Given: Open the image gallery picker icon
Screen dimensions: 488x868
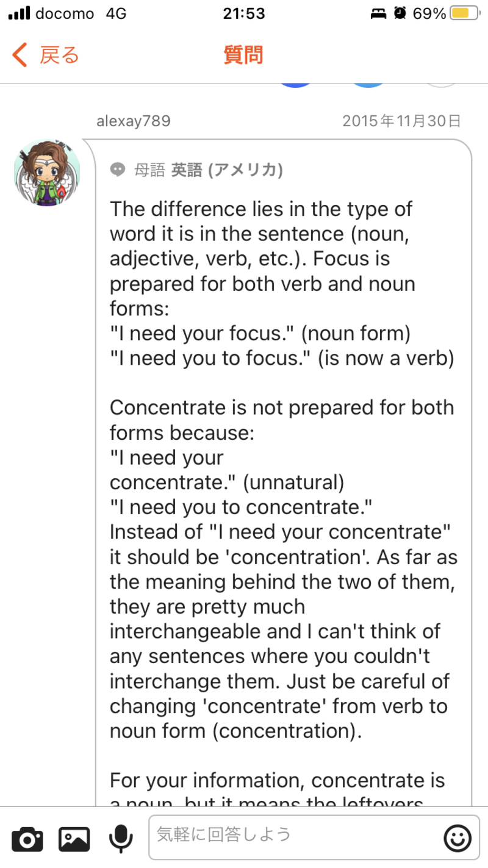Looking at the screenshot, I should pos(74,839).
